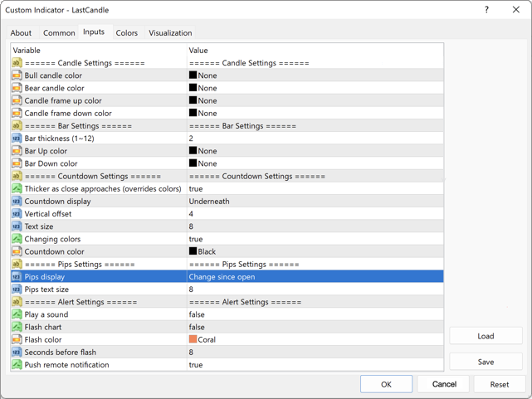This screenshot has width=532, height=399.
Task: Open the Pips display Change since open dropdown
Action: pos(315,277)
